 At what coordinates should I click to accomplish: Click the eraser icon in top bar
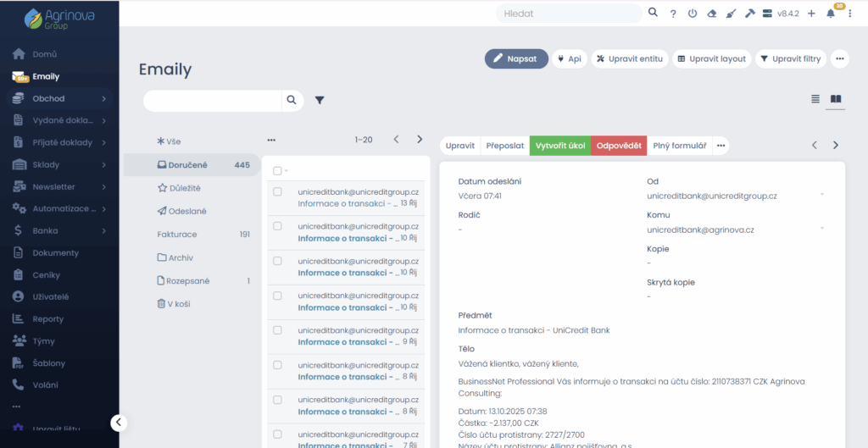[x=711, y=14]
